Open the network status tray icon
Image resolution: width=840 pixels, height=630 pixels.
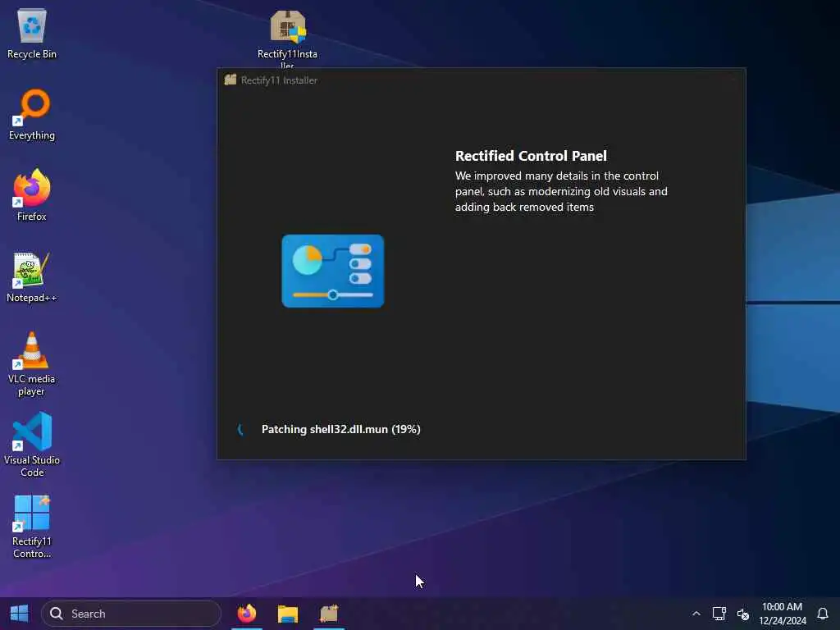coord(719,614)
